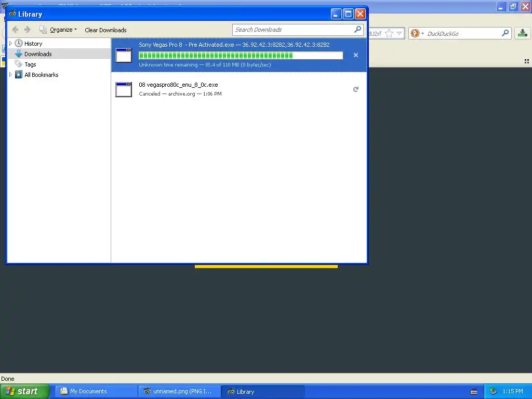Click Clear Downloads button

(105, 30)
